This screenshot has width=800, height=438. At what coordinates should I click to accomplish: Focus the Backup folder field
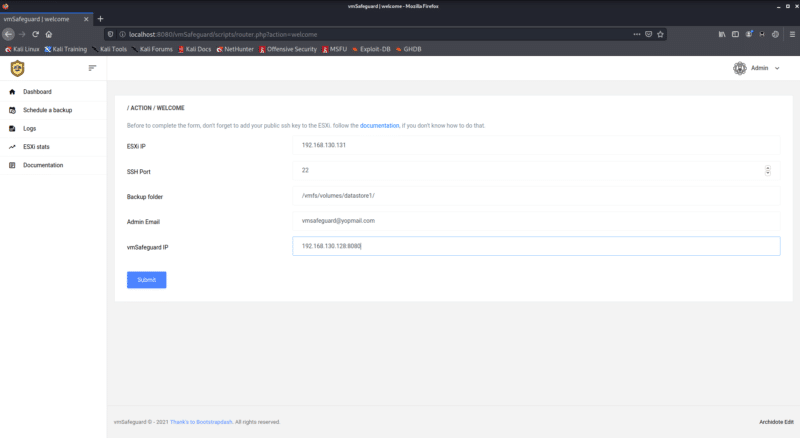536,196
